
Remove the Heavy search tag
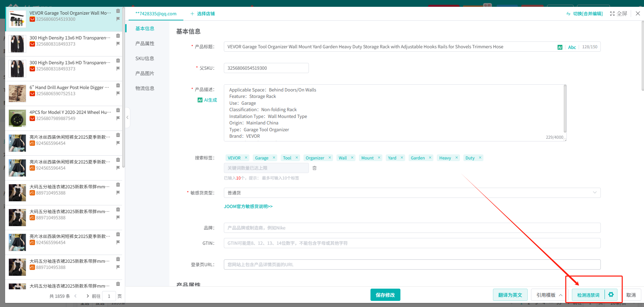(457, 158)
